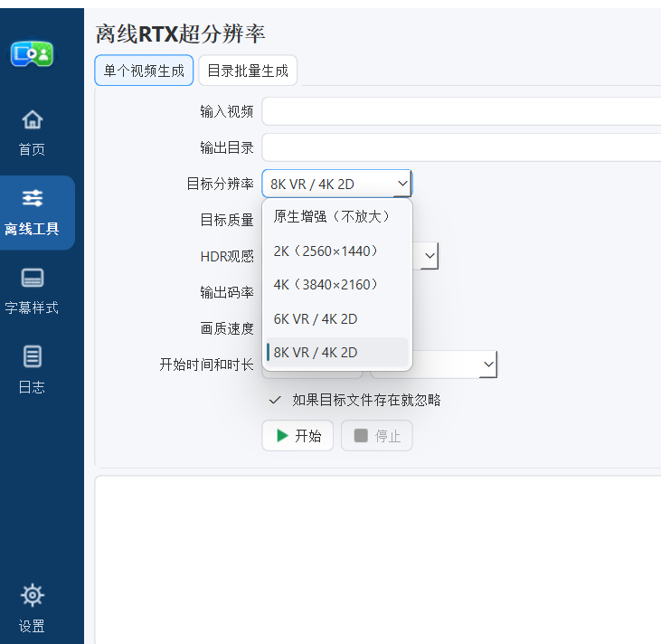
Task: Click the 字幕样式 sidebar label
Action: 32,308
